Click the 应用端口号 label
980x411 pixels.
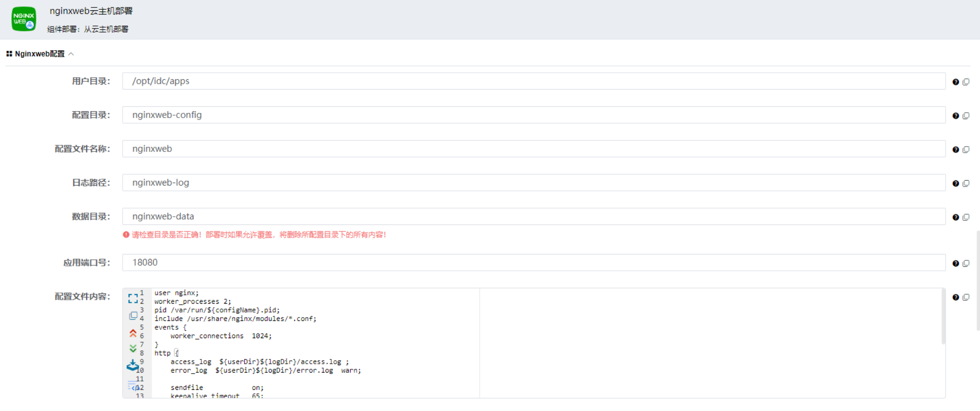point(87,263)
